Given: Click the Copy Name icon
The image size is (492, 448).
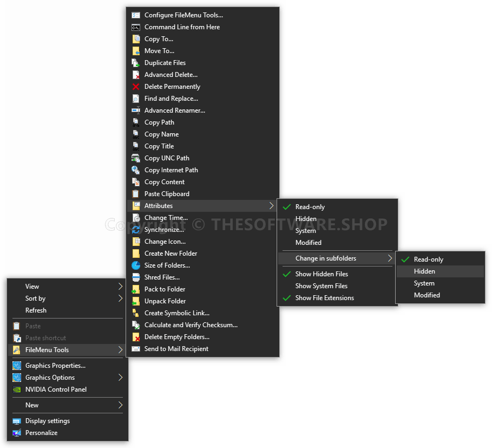Looking at the screenshot, I should (x=135, y=134).
